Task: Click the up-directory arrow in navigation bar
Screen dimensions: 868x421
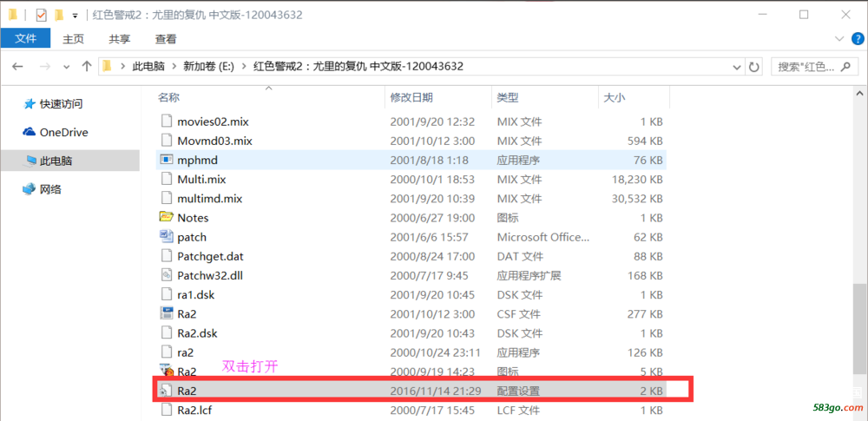Action: (86, 67)
